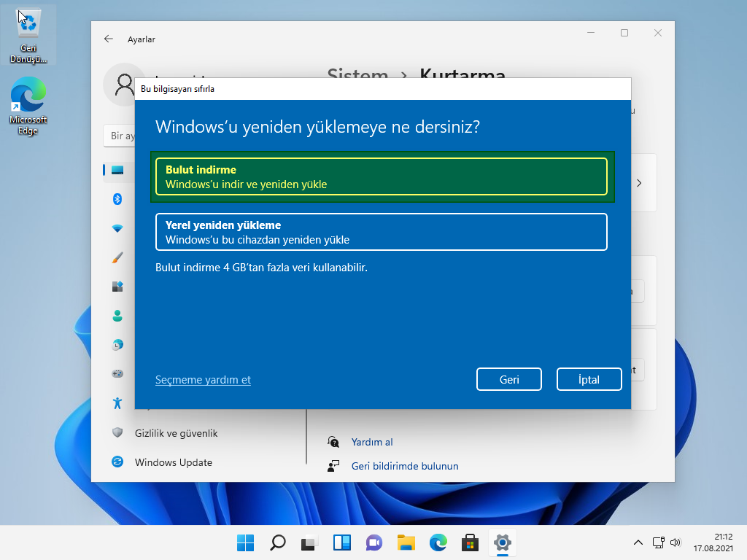Screen dimensions: 747x560
Task: Open the user account avatar icon
Action: coord(123,85)
